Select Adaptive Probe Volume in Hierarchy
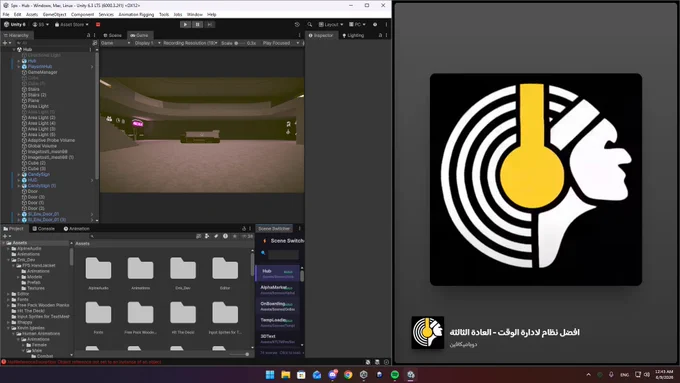Screen dimensions: 680x383 pos(51,141)
